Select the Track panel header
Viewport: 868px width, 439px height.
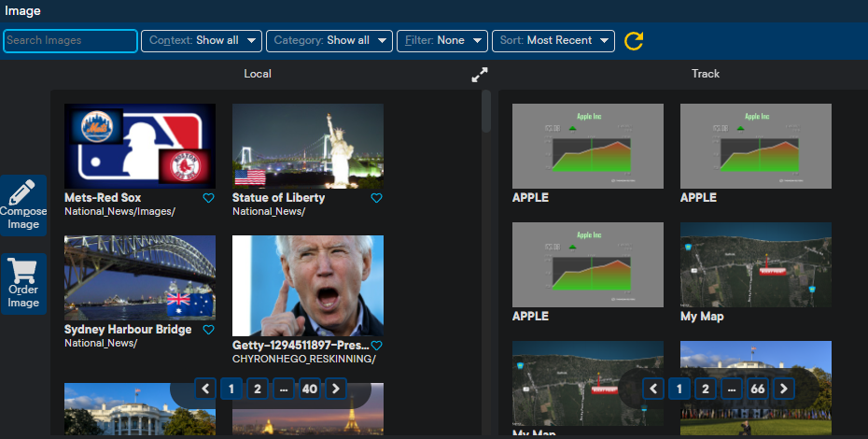[x=706, y=74]
